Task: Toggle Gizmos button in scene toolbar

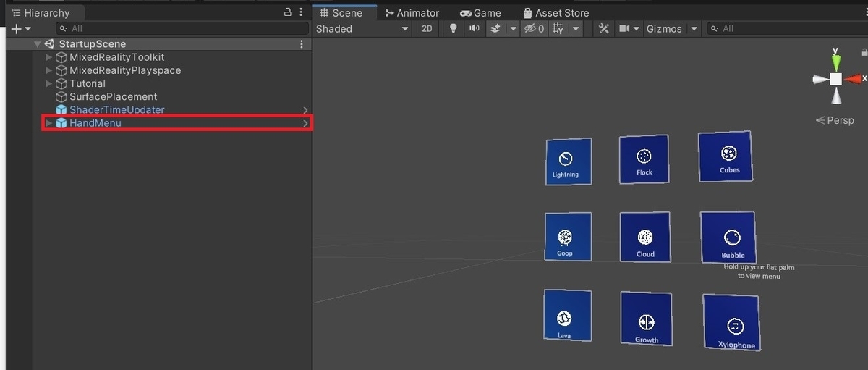Action: pos(664,29)
